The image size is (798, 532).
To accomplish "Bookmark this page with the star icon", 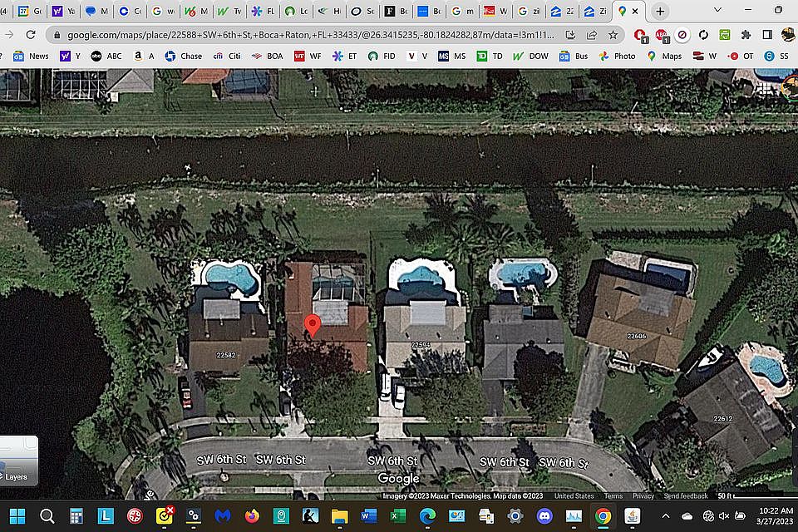I will click(613, 35).
